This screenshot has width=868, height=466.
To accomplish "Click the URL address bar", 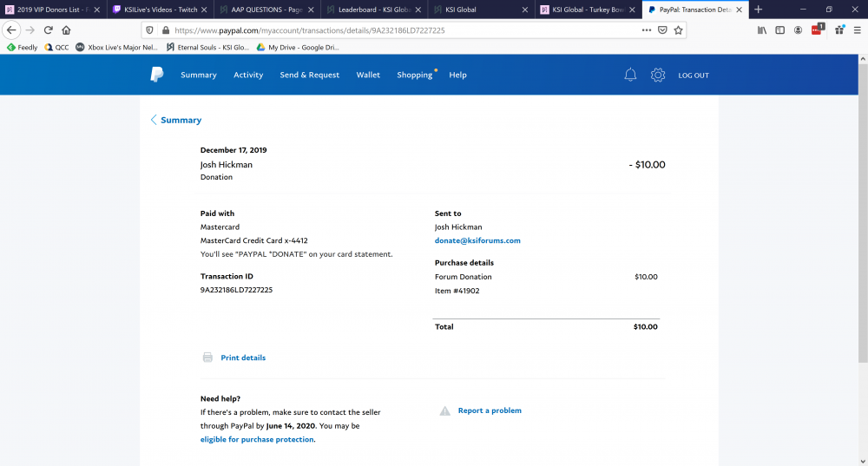I will pyautogui.click(x=391, y=30).
